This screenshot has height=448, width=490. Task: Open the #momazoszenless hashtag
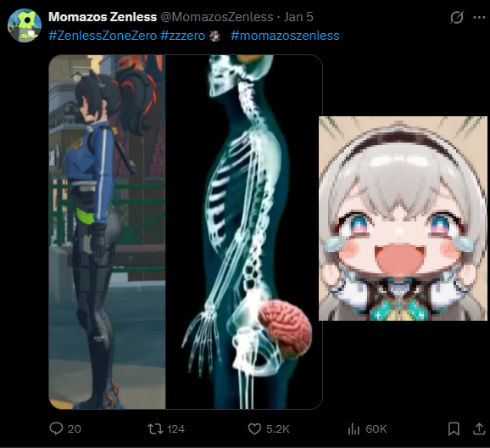285,36
